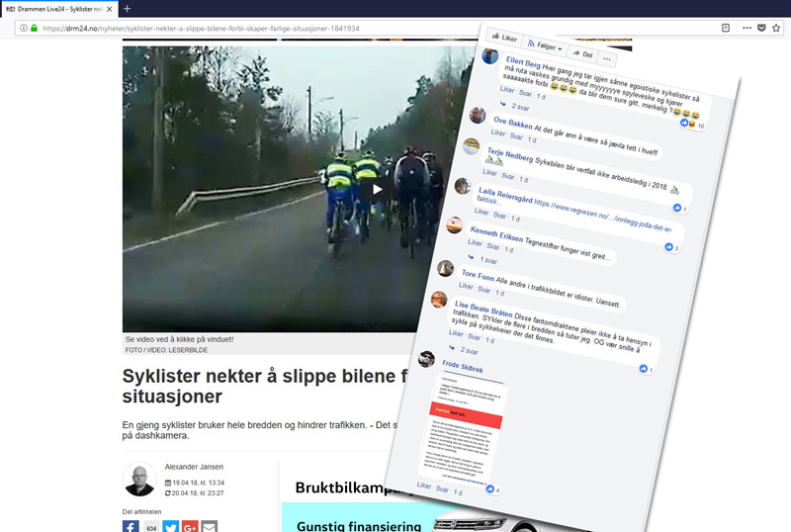
Task: Open Eilert Berg's profile avatar
Action: tap(489, 55)
